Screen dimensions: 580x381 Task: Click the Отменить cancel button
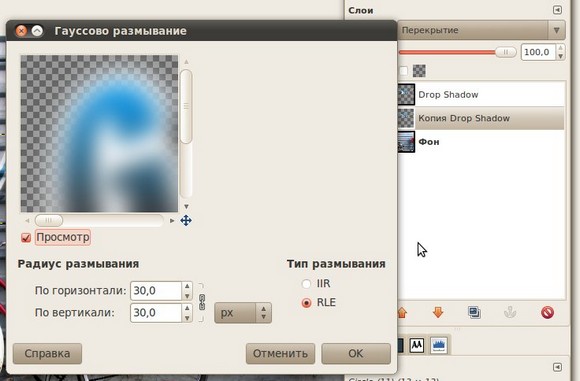pyautogui.click(x=280, y=354)
